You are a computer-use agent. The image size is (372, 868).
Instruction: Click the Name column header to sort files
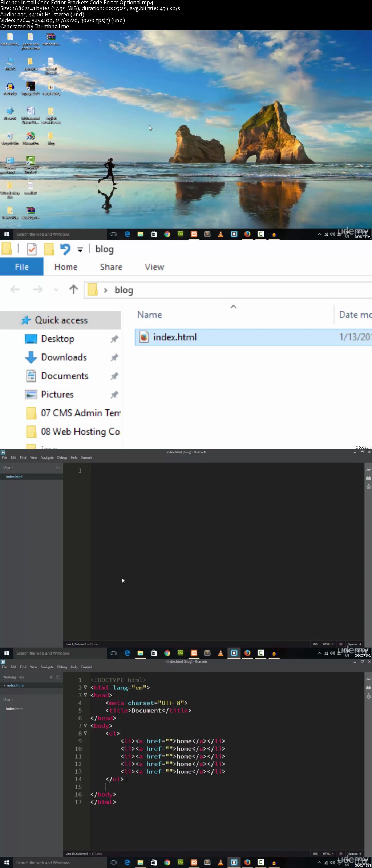150,315
